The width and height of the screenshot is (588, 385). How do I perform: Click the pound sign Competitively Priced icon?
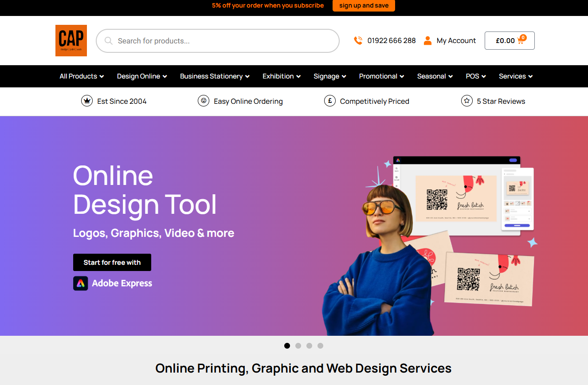(329, 101)
